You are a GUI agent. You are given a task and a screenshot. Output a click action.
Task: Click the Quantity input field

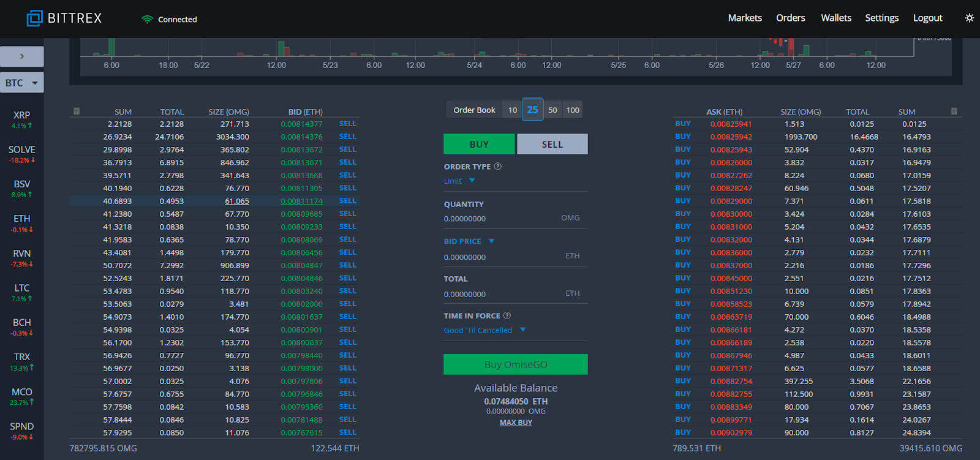point(516,219)
